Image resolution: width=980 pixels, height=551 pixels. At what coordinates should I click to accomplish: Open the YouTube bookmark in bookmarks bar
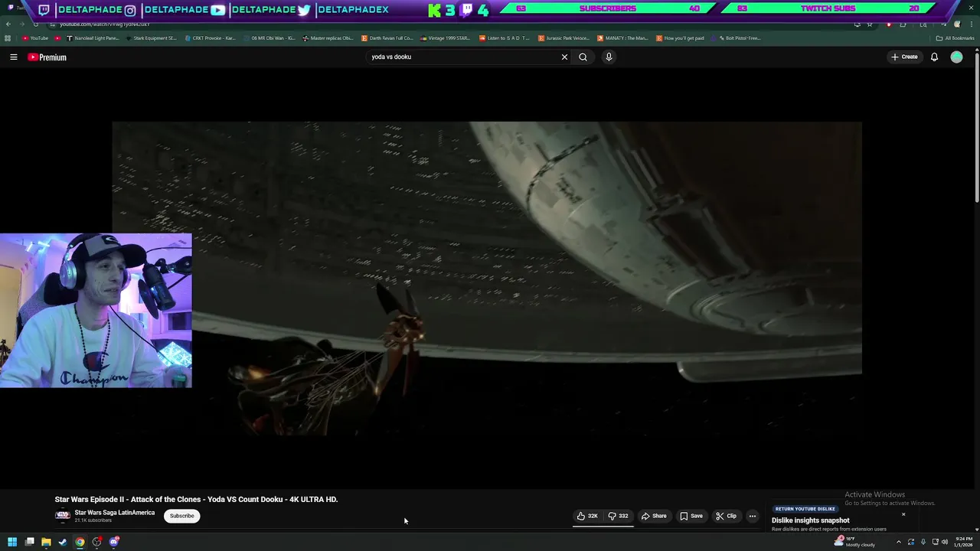35,38
